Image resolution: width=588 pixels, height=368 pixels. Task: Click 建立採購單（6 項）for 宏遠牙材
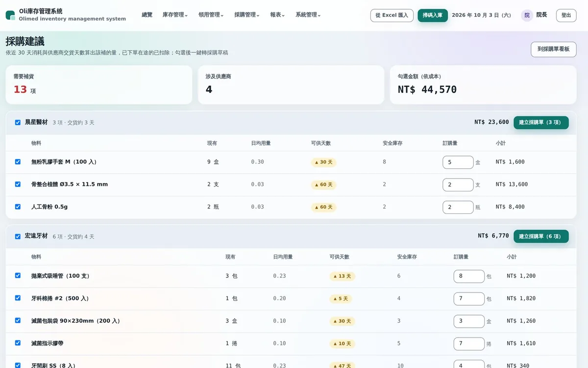click(541, 237)
